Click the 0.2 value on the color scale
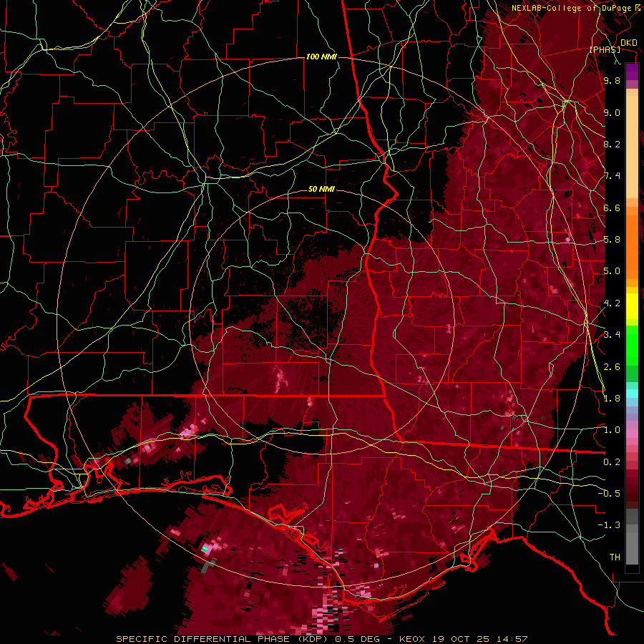Image resolution: width=644 pixels, height=644 pixels. click(x=612, y=462)
